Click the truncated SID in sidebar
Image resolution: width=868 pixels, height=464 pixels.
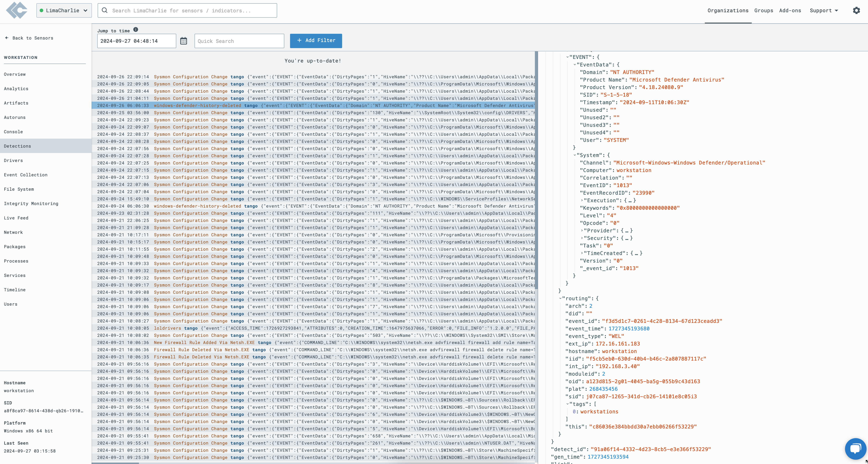(x=43, y=411)
